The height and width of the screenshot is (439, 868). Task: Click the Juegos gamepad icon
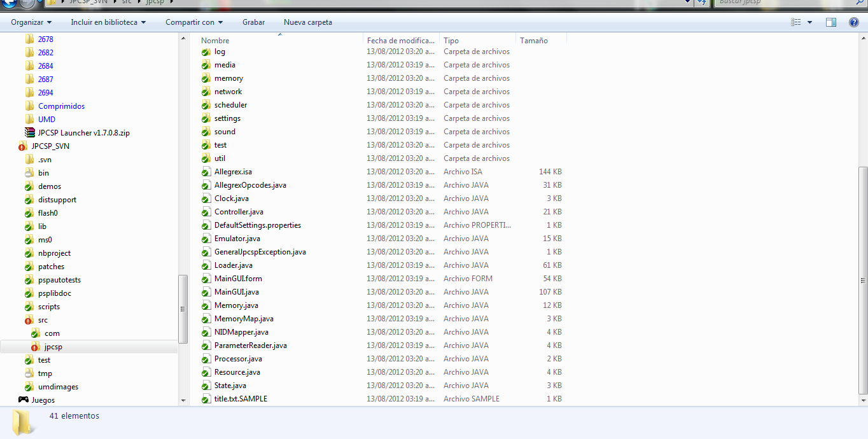coord(23,400)
